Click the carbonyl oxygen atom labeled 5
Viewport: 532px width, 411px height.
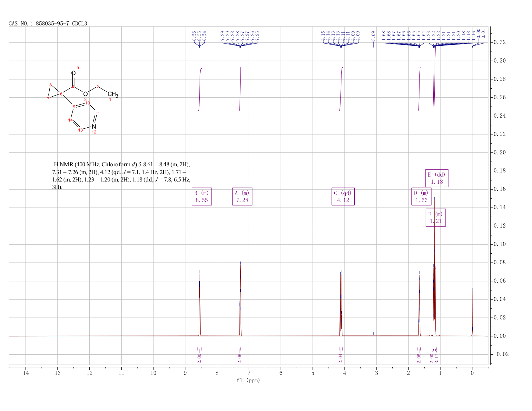pos(74,73)
